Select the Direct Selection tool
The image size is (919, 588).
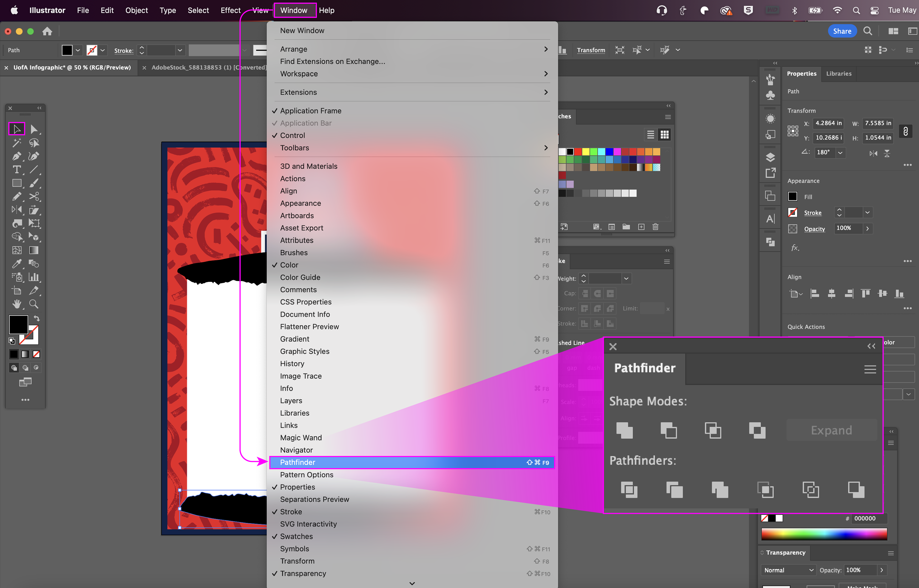point(34,129)
